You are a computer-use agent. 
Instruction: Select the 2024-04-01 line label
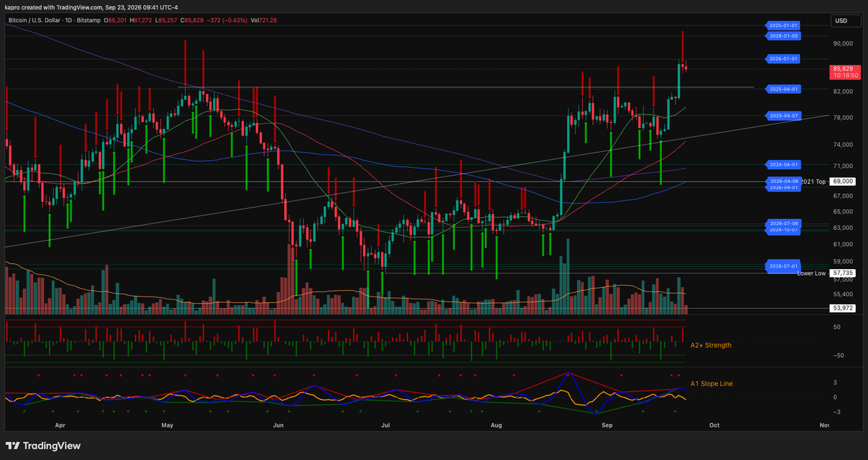783,165
